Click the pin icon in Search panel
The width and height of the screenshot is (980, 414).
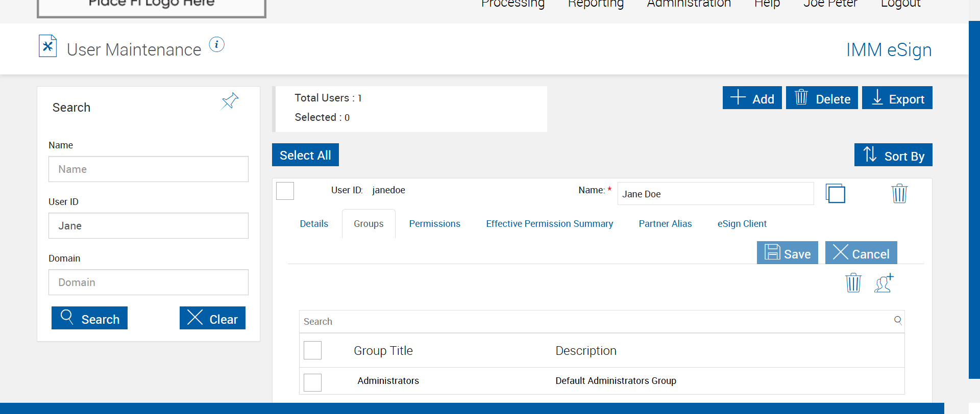click(230, 100)
